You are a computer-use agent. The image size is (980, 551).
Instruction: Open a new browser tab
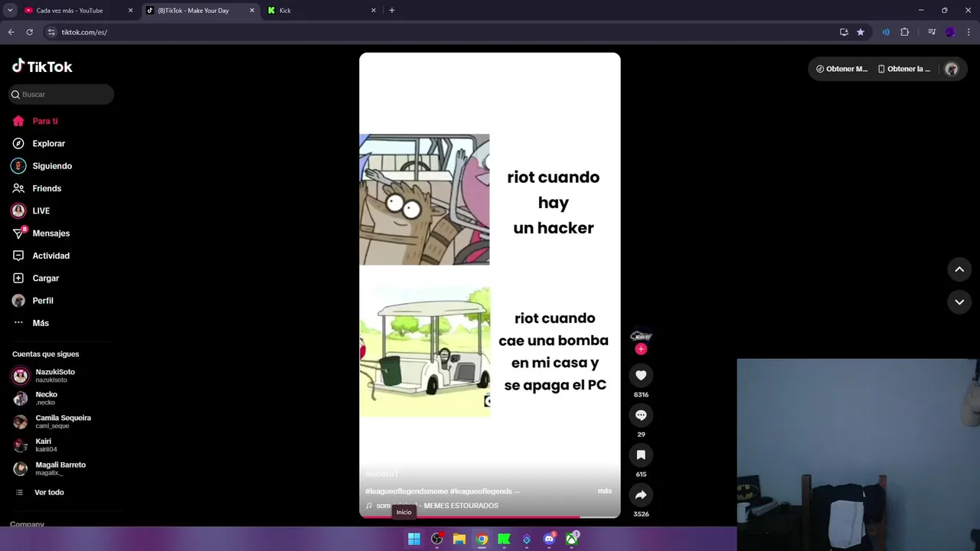[392, 11]
